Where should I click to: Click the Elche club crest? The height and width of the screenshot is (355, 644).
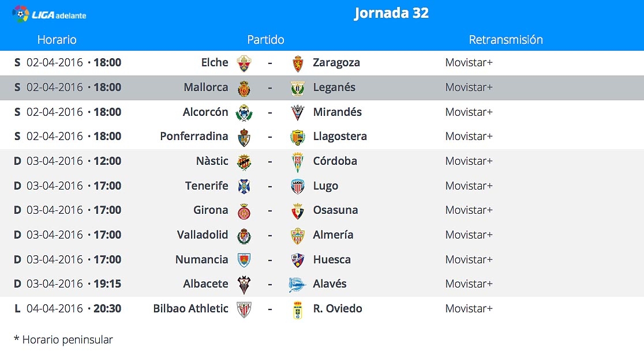[x=244, y=63]
